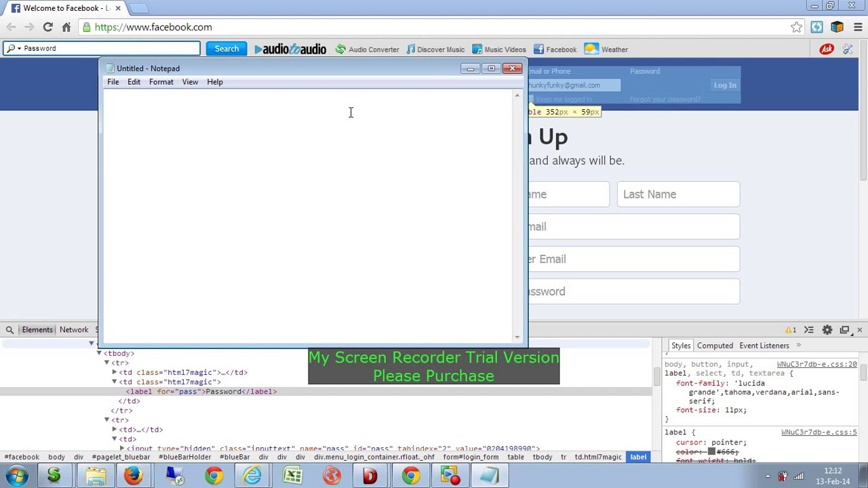Select the #blueBar breadcrumb
This screenshot has height=488, width=868.
click(x=235, y=457)
